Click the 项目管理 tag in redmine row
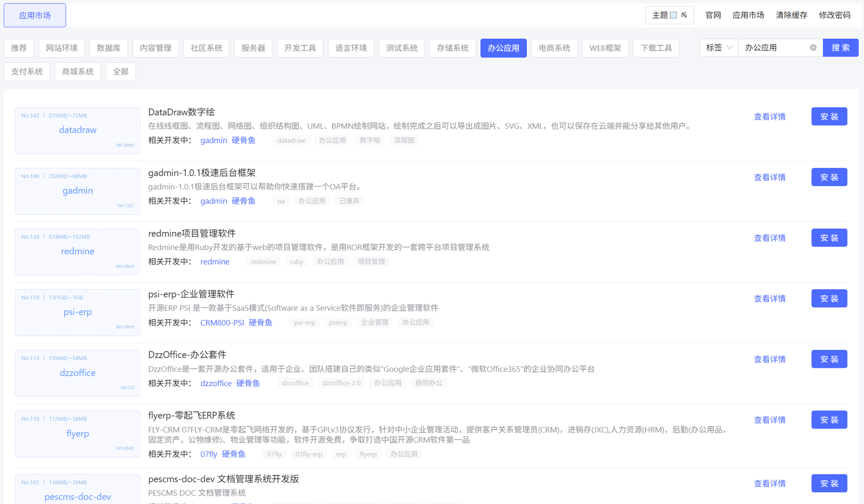Screen dimensions: 864x504 (x=371, y=261)
